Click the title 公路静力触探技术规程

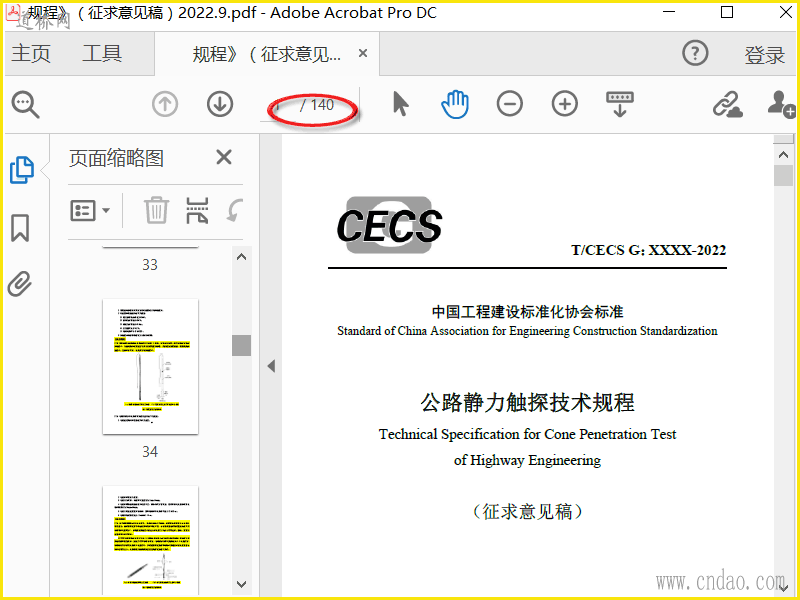[x=528, y=403]
